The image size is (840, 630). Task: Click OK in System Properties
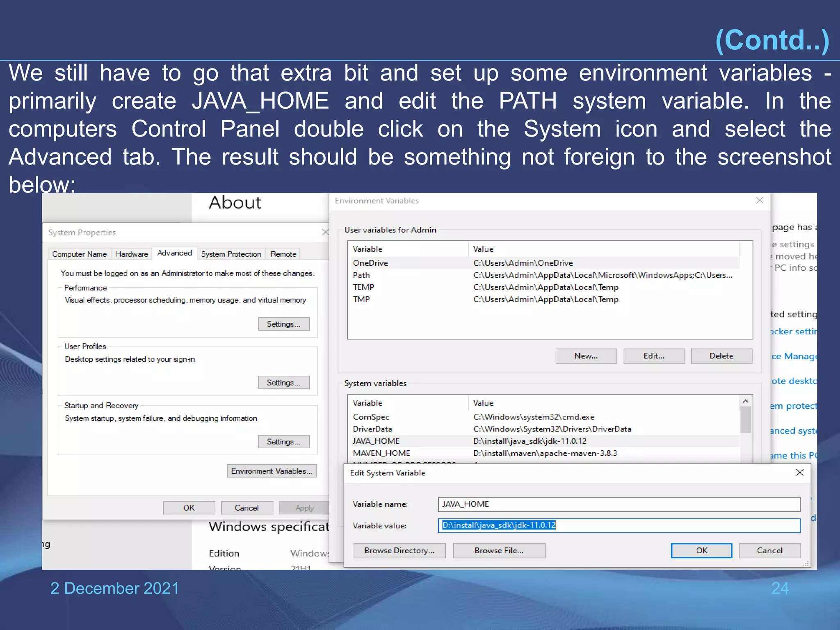coord(189,508)
